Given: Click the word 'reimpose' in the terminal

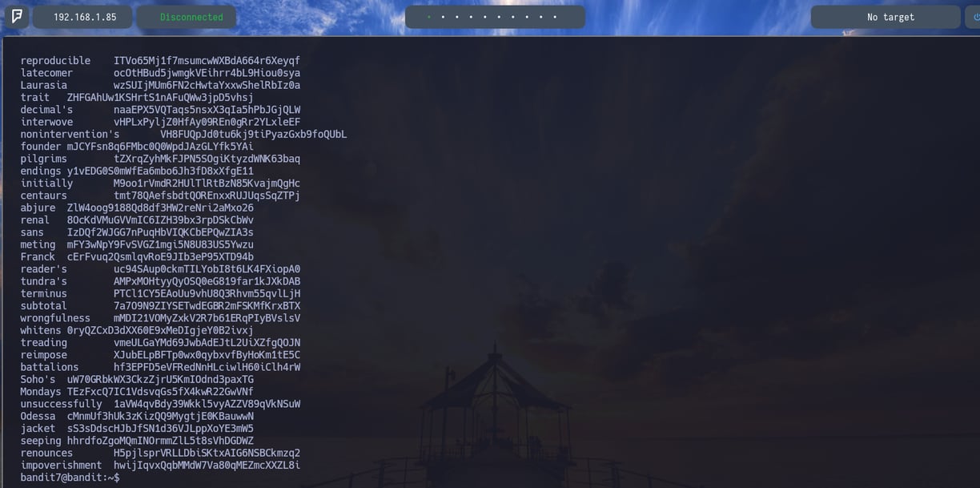Looking at the screenshot, I should (x=44, y=355).
